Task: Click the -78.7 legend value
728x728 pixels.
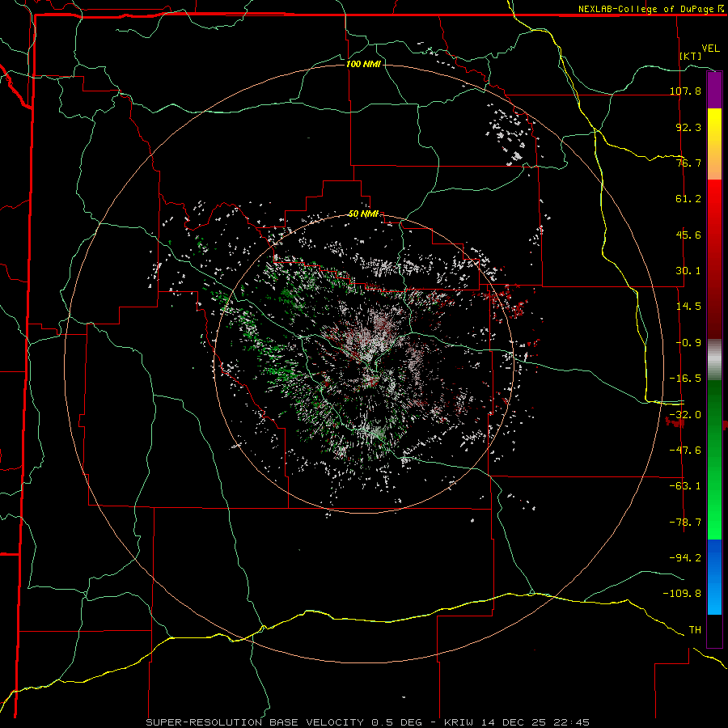Action: click(685, 523)
